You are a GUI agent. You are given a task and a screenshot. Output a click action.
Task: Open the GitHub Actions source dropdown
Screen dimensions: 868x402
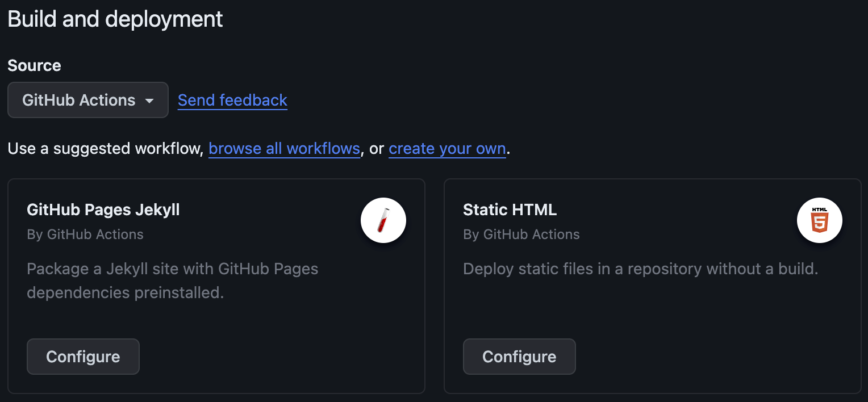pos(87,100)
